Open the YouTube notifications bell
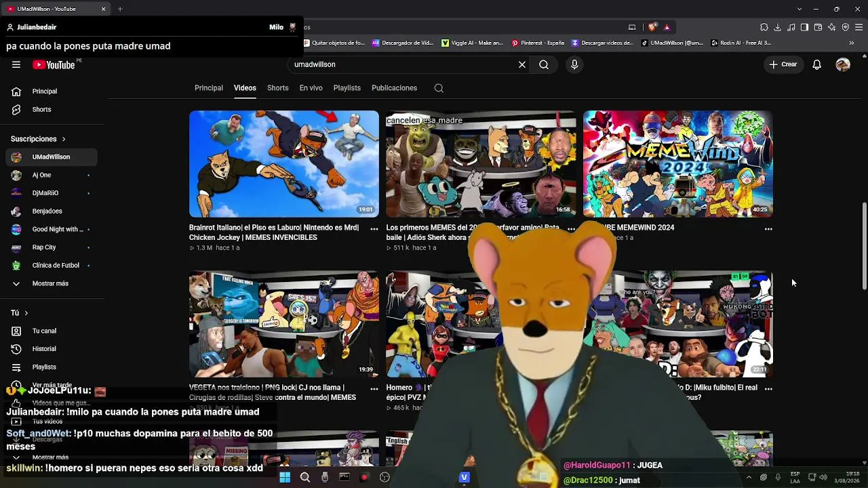 point(817,64)
